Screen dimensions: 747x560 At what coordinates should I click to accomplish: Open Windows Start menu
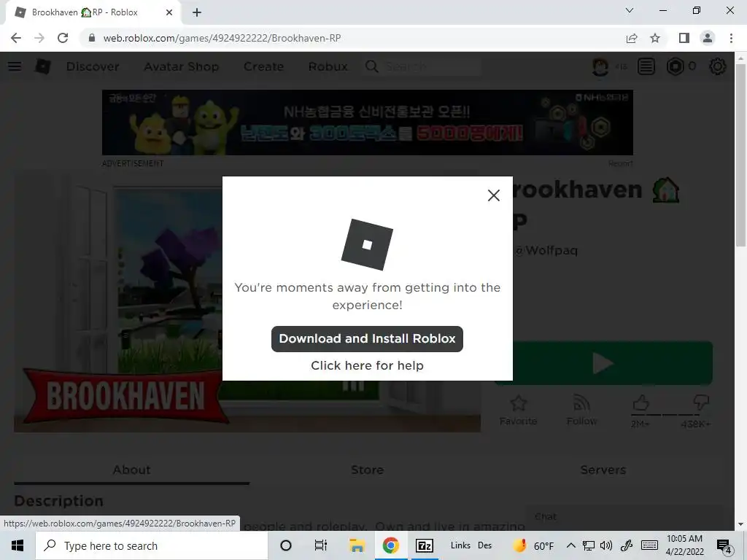coord(18,545)
